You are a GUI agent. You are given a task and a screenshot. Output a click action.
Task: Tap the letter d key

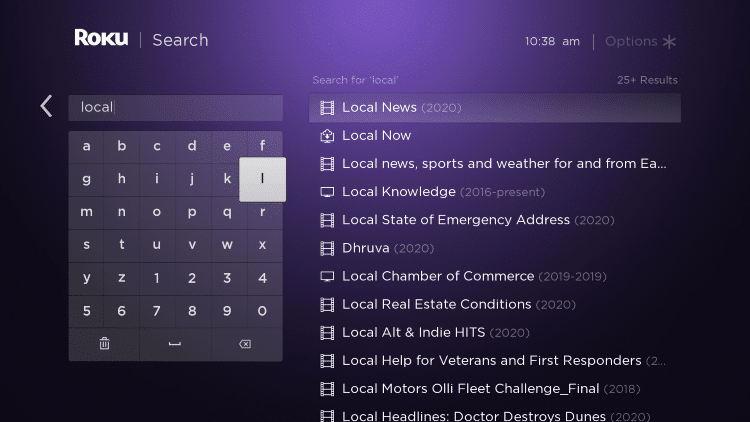(192, 146)
